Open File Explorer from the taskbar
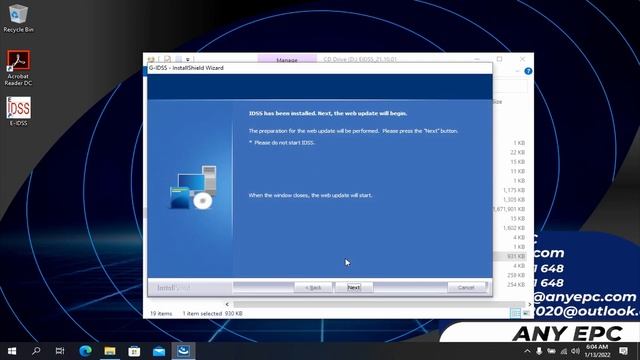 (110, 351)
